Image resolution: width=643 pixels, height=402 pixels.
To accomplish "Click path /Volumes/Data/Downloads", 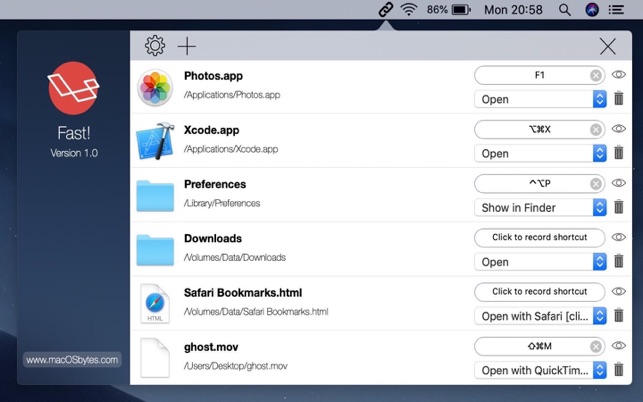I will point(235,257).
